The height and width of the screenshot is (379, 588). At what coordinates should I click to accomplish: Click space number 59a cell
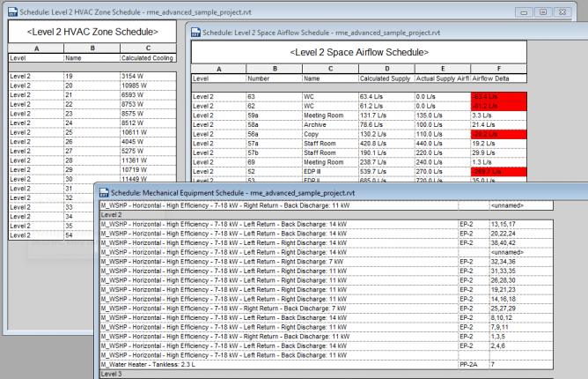coord(275,115)
